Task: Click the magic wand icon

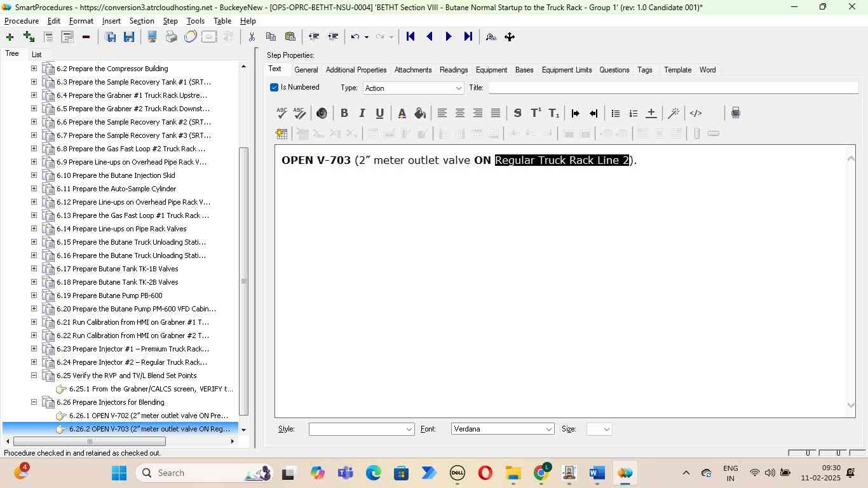Action: coord(674,113)
